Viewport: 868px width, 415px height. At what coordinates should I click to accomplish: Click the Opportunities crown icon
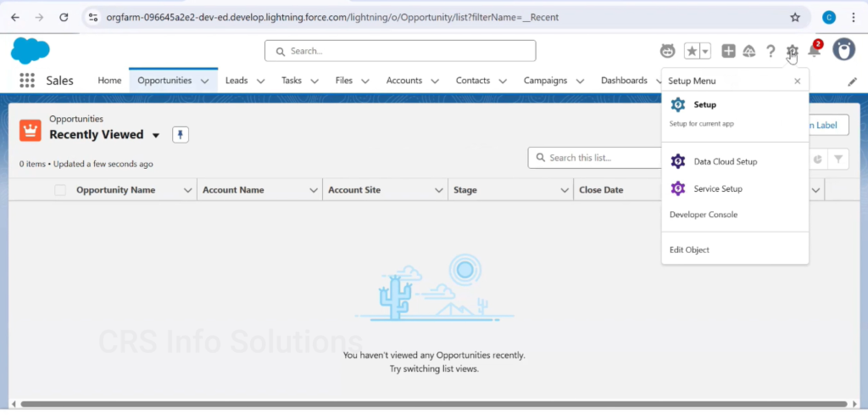(31, 130)
